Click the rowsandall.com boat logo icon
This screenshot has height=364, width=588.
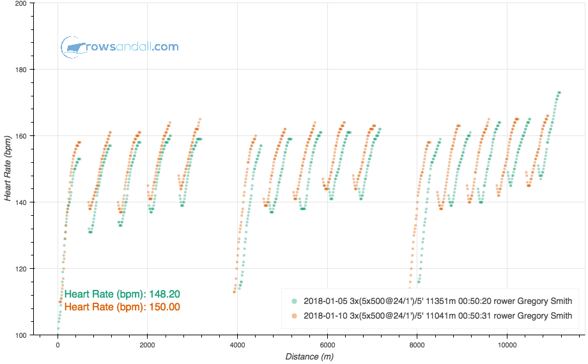coord(74,47)
